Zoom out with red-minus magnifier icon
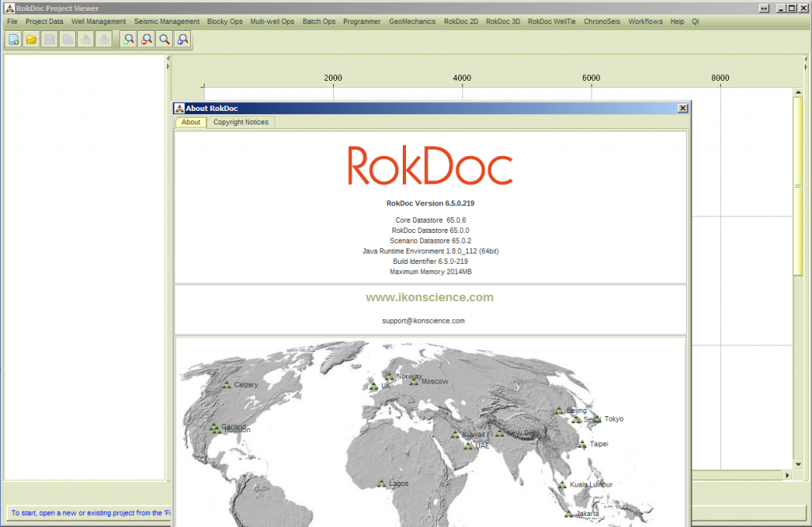812x527 pixels. 147,40
